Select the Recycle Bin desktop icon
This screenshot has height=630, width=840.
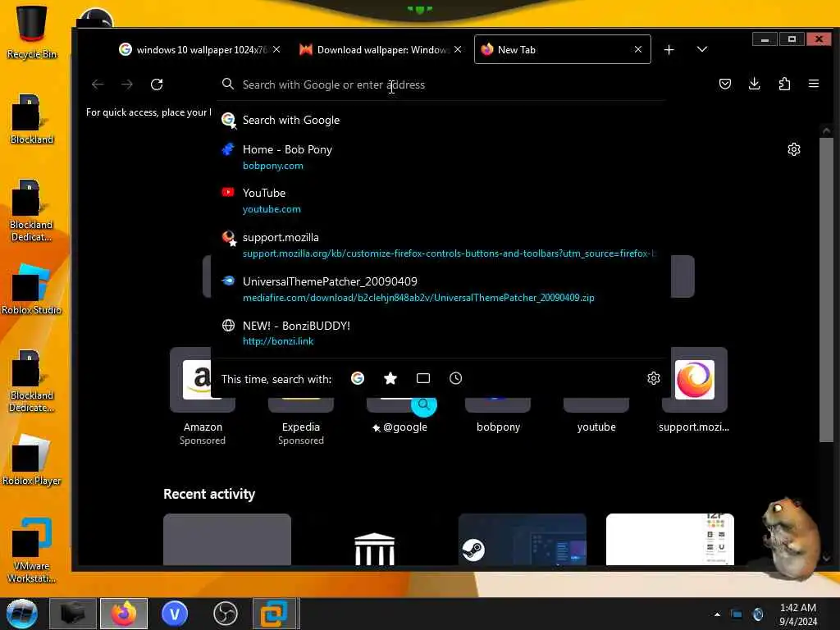click(32, 32)
